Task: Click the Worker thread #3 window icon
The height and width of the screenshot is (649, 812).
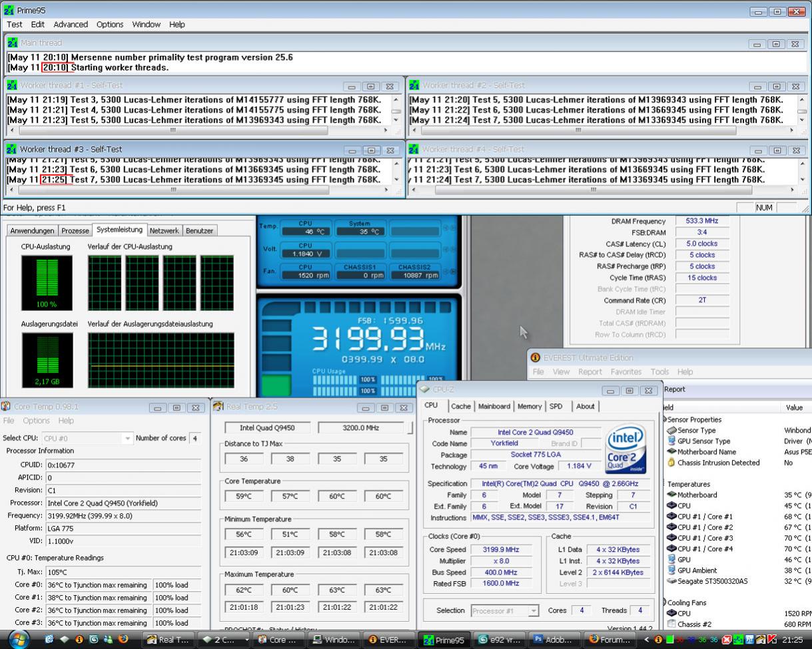Action: pyautogui.click(x=12, y=149)
